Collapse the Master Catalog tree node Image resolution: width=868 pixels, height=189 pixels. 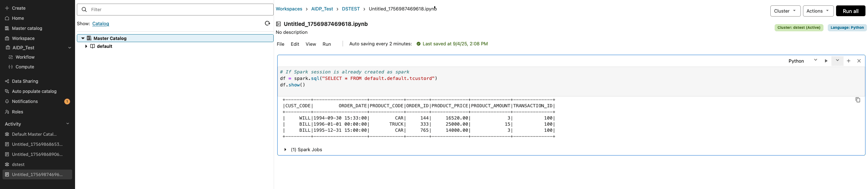click(83, 38)
